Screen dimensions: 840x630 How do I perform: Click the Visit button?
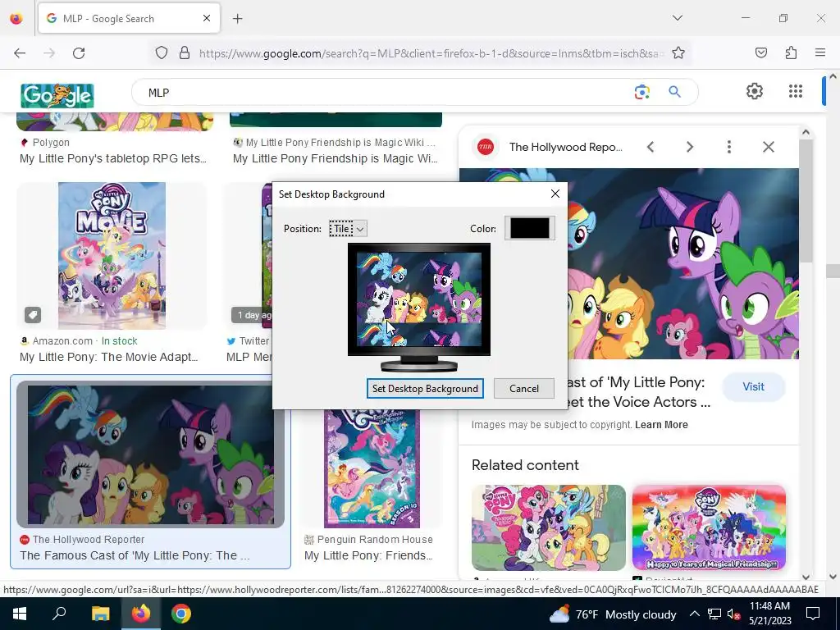click(x=753, y=387)
